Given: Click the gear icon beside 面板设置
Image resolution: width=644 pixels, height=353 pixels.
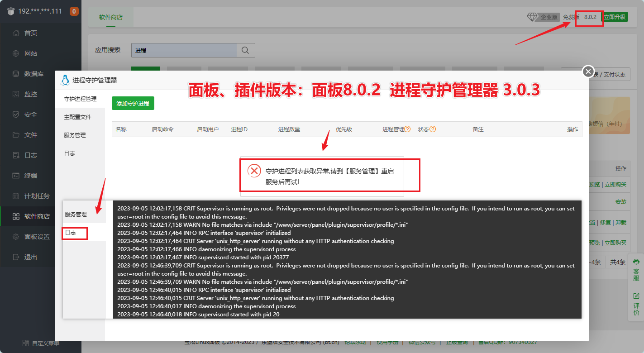Looking at the screenshot, I should coord(16,237).
